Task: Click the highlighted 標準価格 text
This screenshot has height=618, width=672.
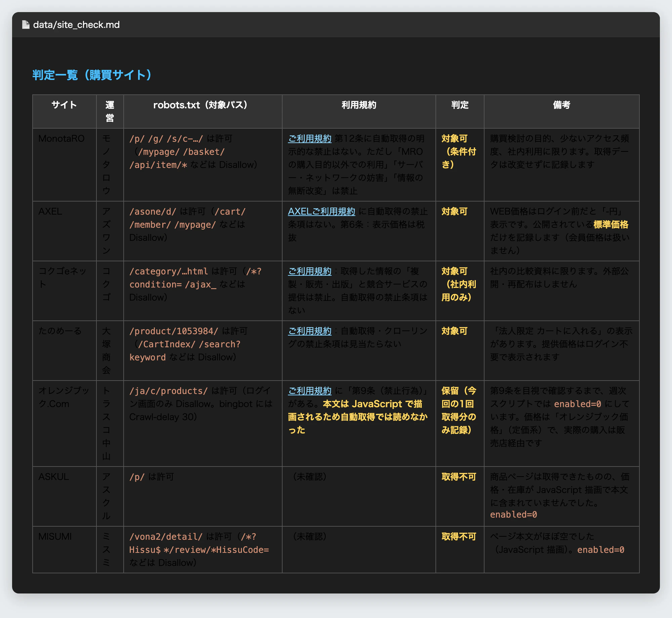Action: coord(611,224)
